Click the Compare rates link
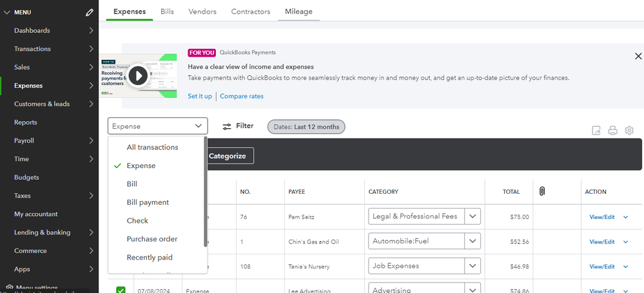The height and width of the screenshot is (293, 644). [x=241, y=96]
